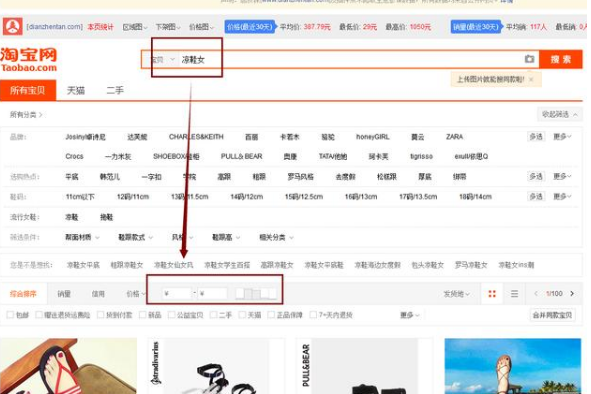Viewport: 591px width, 394px height.
Task: Expand 更多 in the 选购热点 row
Action: tap(562, 176)
